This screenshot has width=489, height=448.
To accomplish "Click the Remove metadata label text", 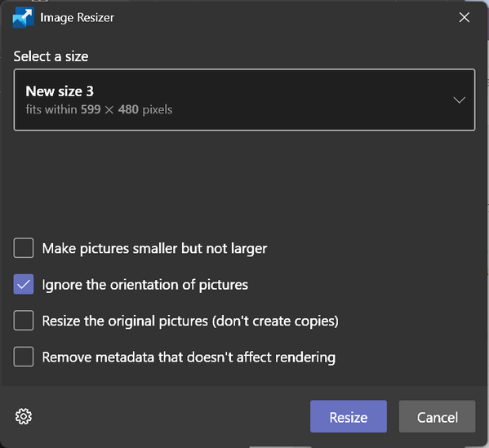I will click(x=189, y=357).
